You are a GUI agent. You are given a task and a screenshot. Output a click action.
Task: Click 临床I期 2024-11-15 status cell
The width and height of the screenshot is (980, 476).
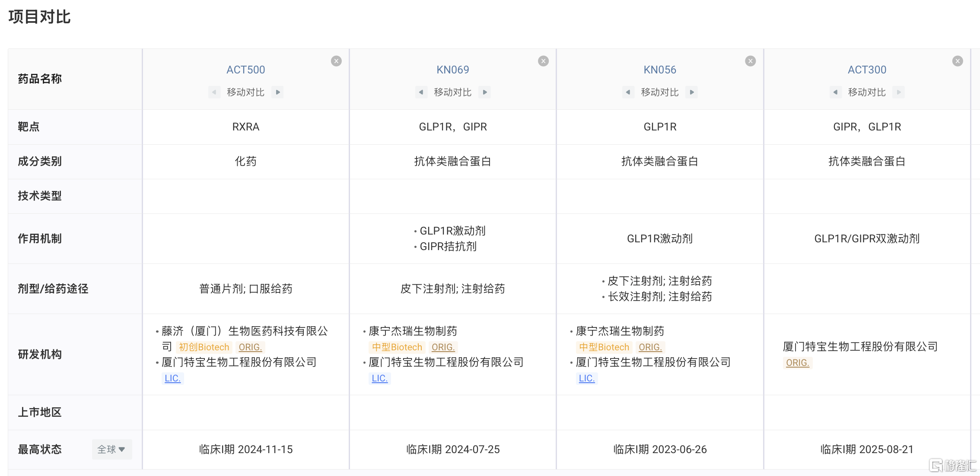(245, 449)
